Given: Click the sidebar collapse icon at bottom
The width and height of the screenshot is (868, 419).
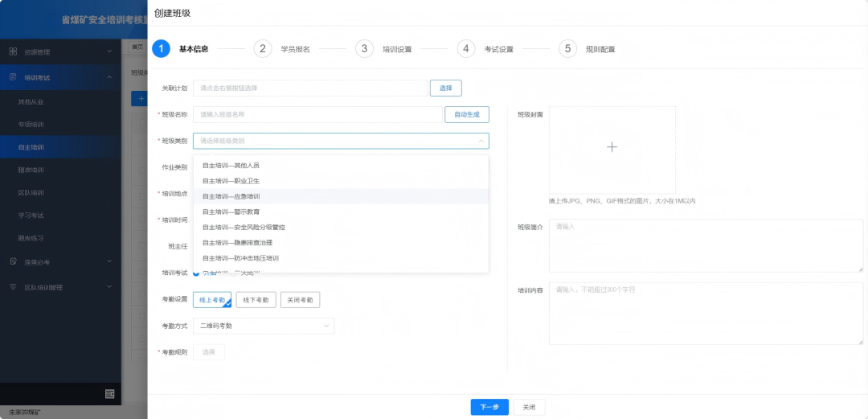Looking at the screenshot, I should [x=109, y=393].
